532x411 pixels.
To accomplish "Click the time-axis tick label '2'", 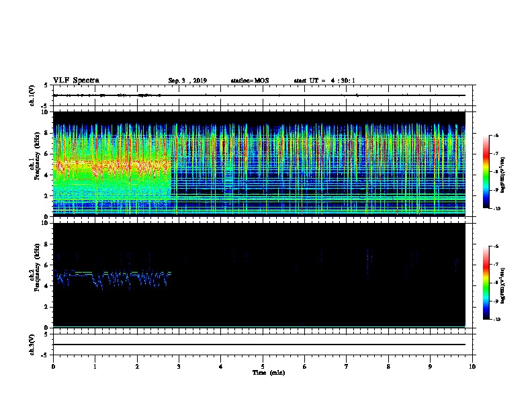I will [137, 367].
